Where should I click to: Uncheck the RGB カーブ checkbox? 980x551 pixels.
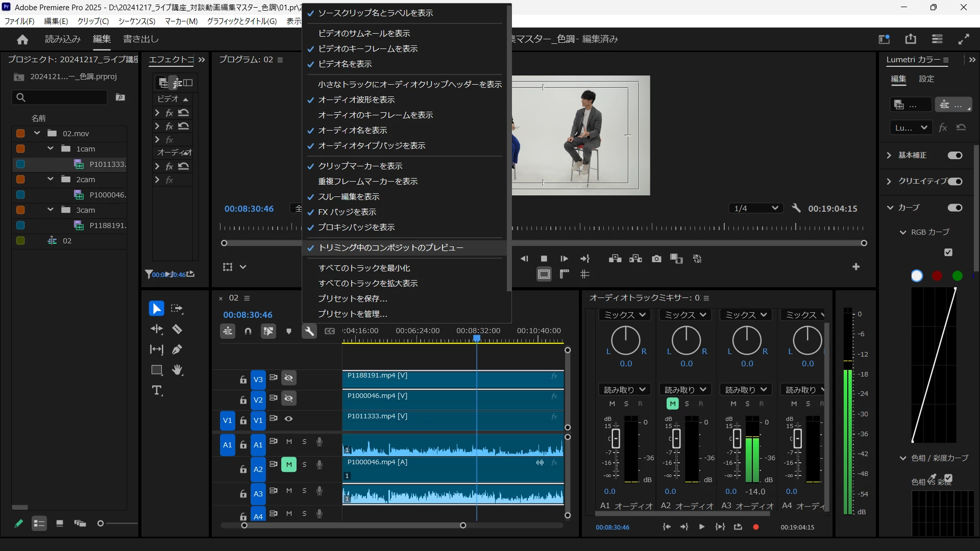point(948,252)
